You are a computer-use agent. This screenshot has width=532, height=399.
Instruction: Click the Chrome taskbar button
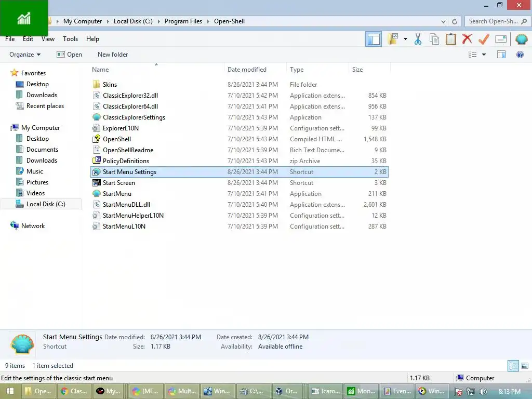[x=75, y=391]
